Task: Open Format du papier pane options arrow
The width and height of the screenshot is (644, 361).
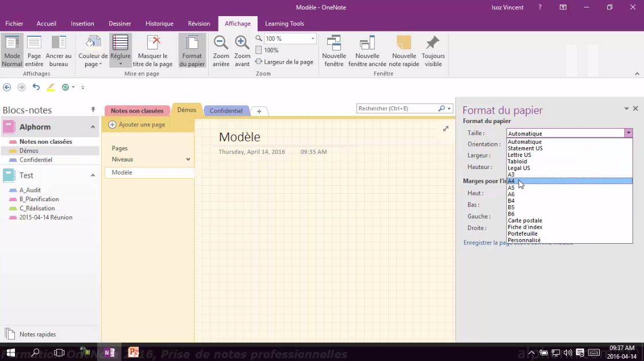Action: (x=626, y=109)
